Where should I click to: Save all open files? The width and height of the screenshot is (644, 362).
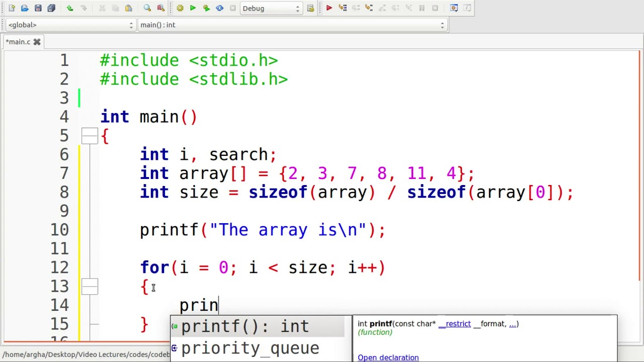(x=51, y=8)
